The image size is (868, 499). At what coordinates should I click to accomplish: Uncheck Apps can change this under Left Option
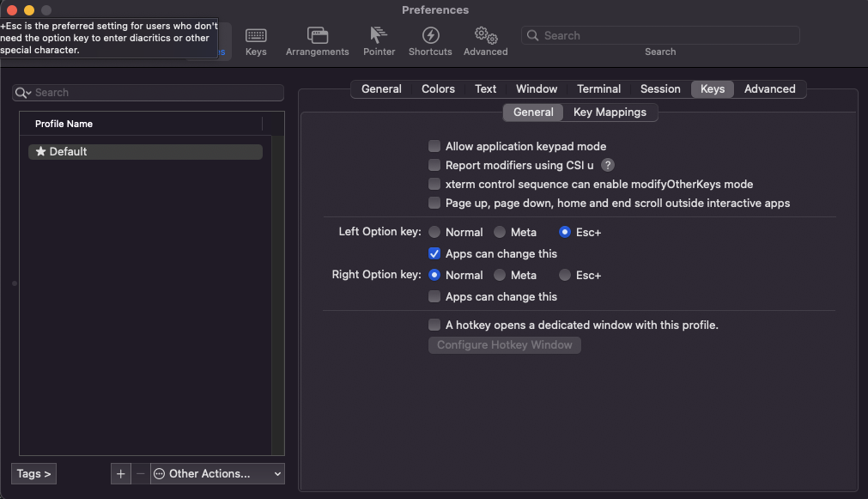(434, 253)
